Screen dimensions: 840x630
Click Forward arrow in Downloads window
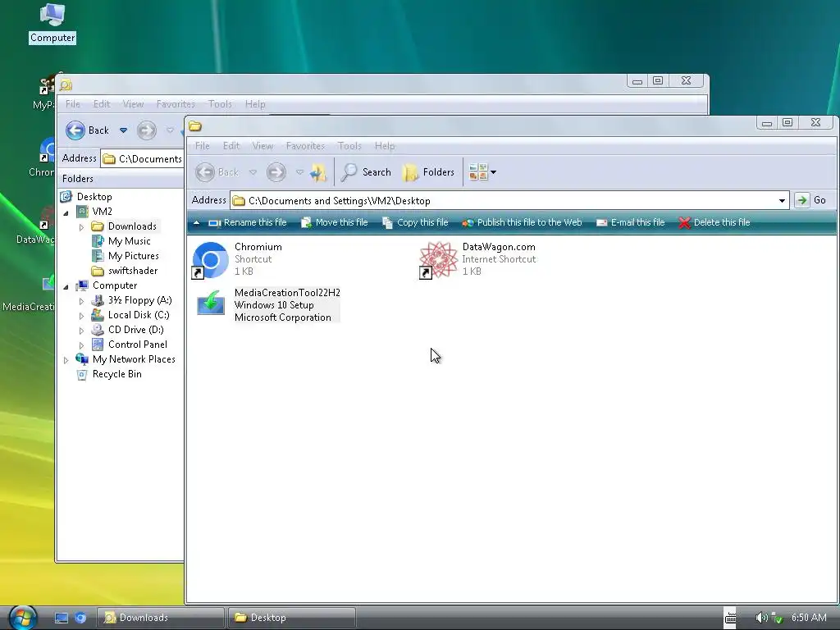tap(146, 130)
